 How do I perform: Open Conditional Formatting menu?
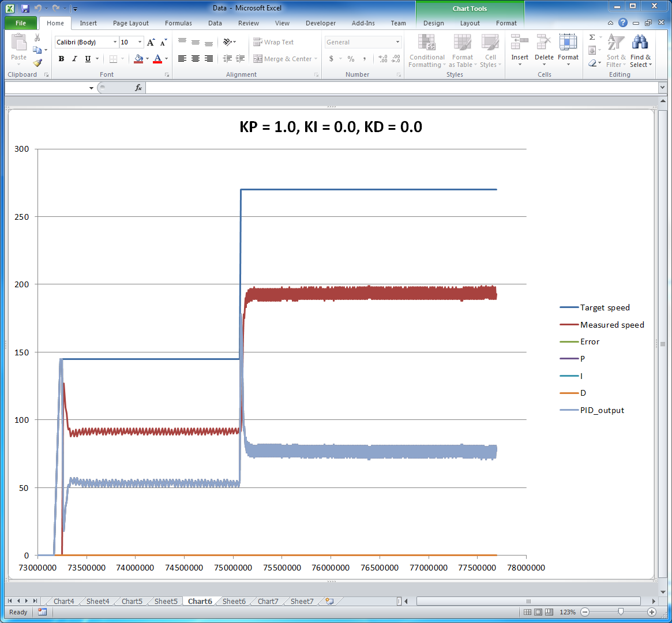pos(427,51)
